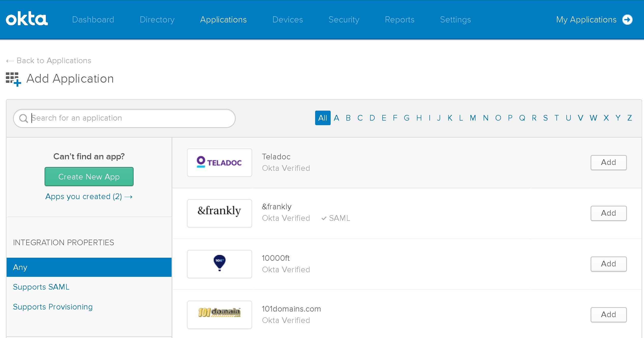The height and width of the screenshot is (338, 644).
Task: Filter apps by letter V
Action: pos(580,118)
